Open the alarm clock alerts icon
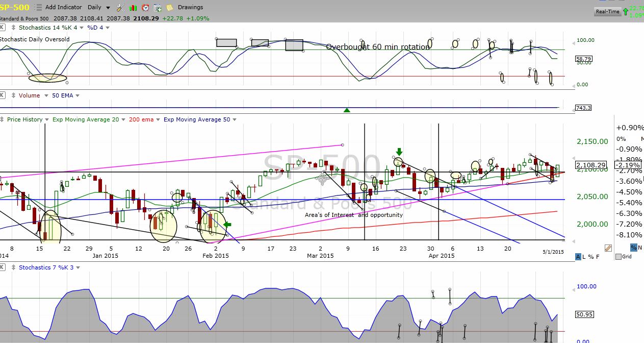The height and width of the screenshot is (343, 644). pyautogui.click(x=145, y=8)
